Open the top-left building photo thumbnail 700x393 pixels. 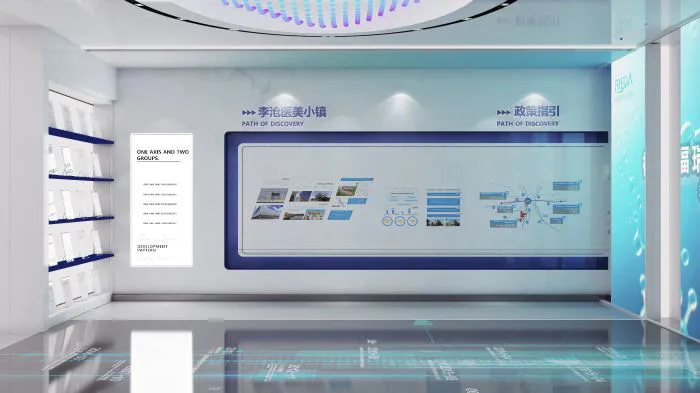(272, 195)
